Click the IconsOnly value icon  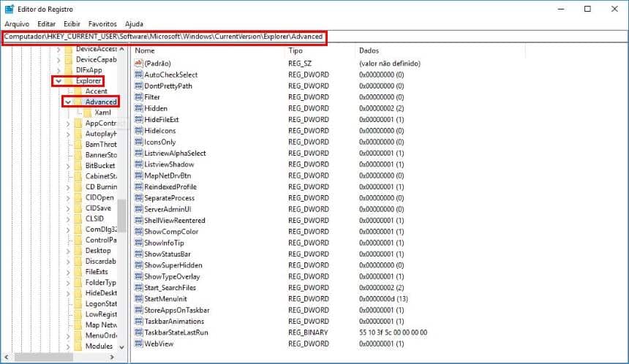pos(139,142)
